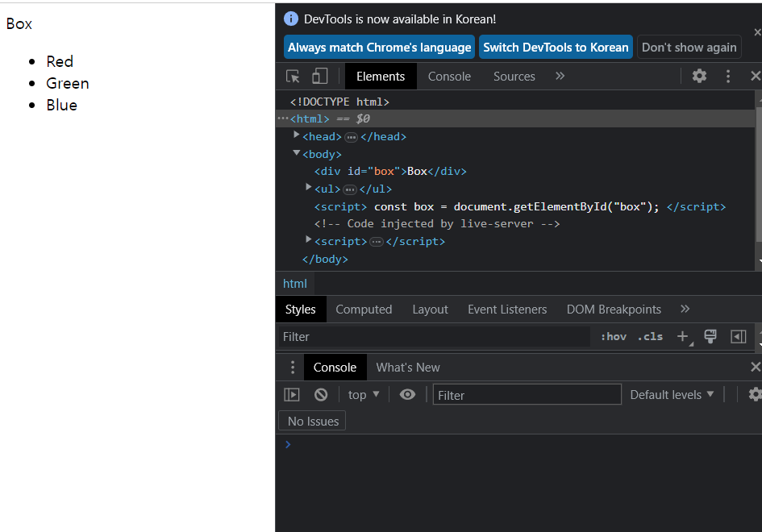Image resolution: width=762 pixels, height=532 pixels.
Task: Open the console drawer three-dot menu
Action: tap(293, 368)
